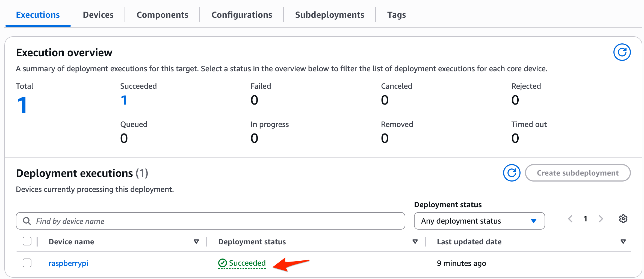Switch to the Devices tab

(x=98, y=15)
